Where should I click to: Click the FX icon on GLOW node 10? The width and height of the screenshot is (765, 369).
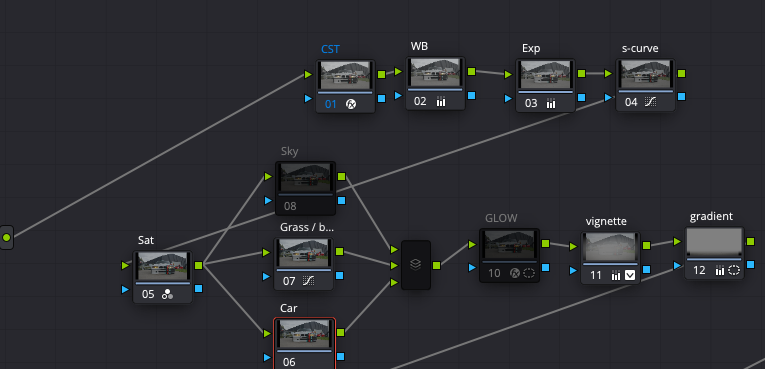514,273
